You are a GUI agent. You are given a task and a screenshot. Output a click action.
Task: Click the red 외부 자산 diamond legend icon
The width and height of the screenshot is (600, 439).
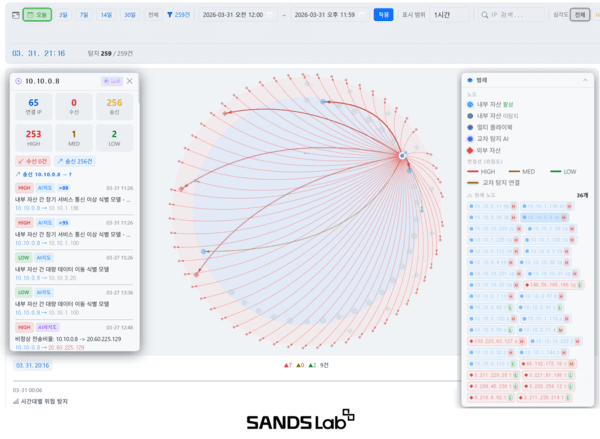(x=471, y=149)
